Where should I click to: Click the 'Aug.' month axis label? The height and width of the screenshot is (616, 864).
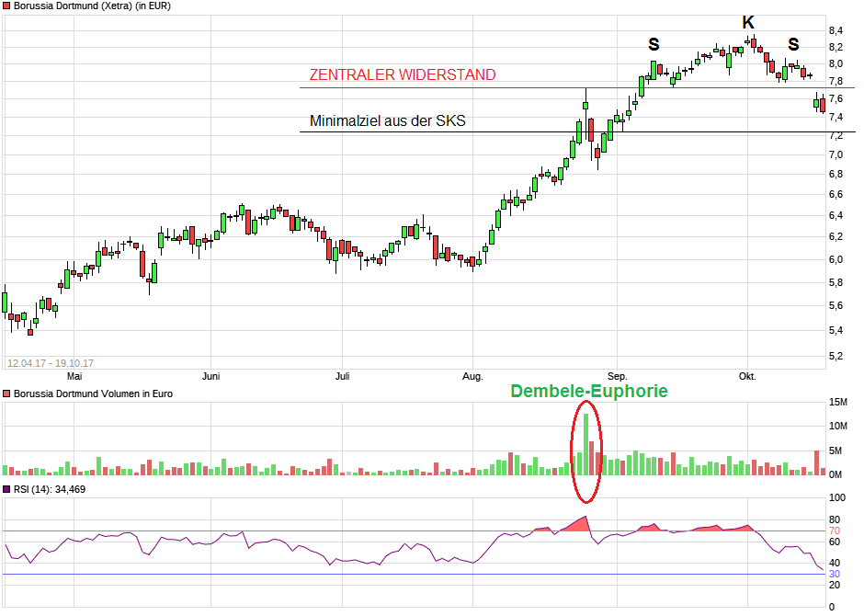click(x=472, y=376)
